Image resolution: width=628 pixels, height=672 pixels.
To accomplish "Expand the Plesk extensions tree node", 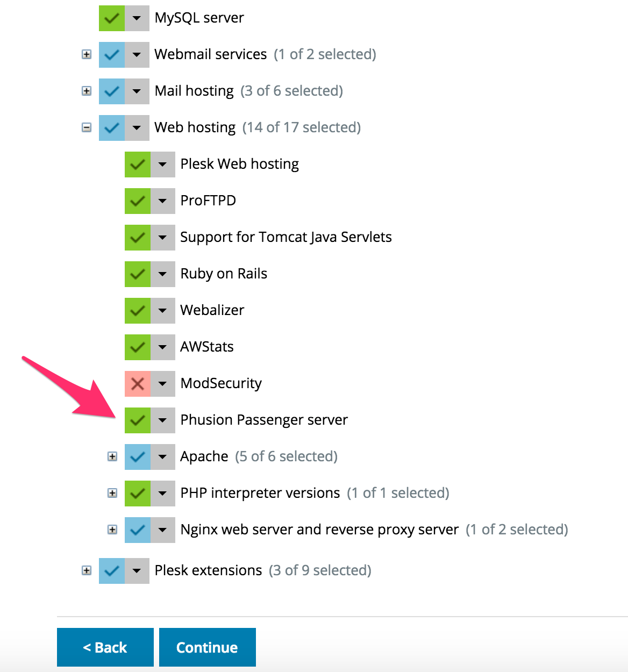I will pyautogui.click(x=87, y=570).
